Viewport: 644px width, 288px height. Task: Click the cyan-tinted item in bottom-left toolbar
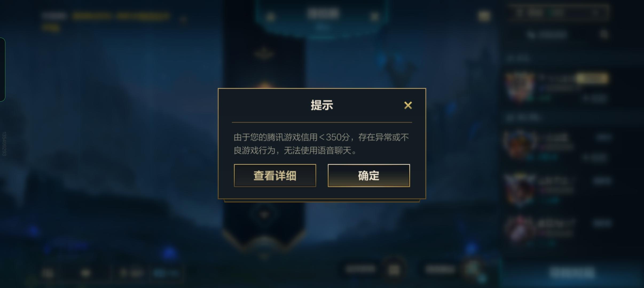[166, 273]
